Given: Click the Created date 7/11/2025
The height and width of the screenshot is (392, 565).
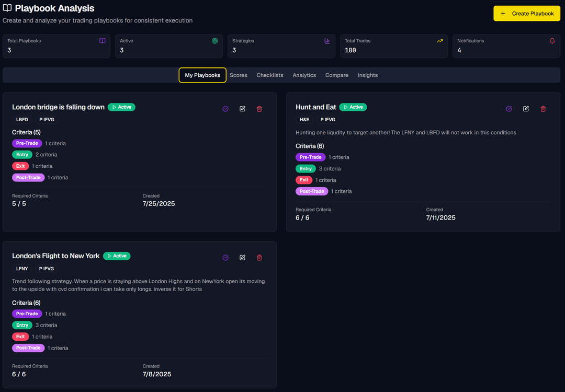Looking at the screenshot, I should tap(440, 218).
